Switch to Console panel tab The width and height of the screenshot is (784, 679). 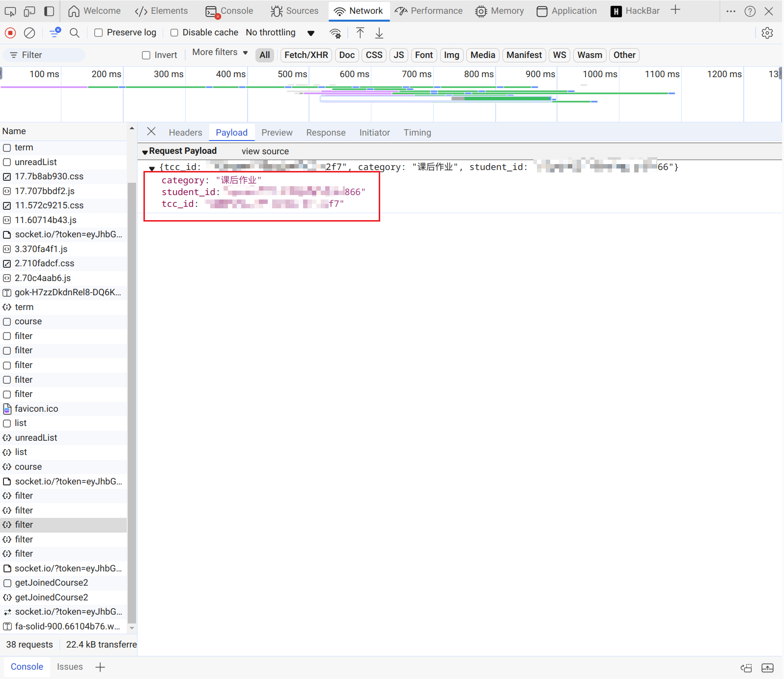pyautogui.click(x=229, y=11)
